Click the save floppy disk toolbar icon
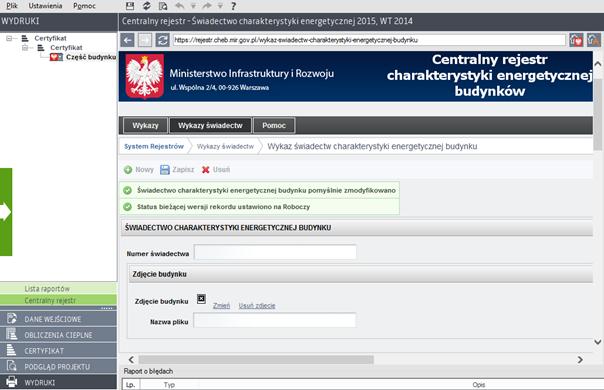The width and height of the screenshot is (604, 390). [x=130, y=6]
